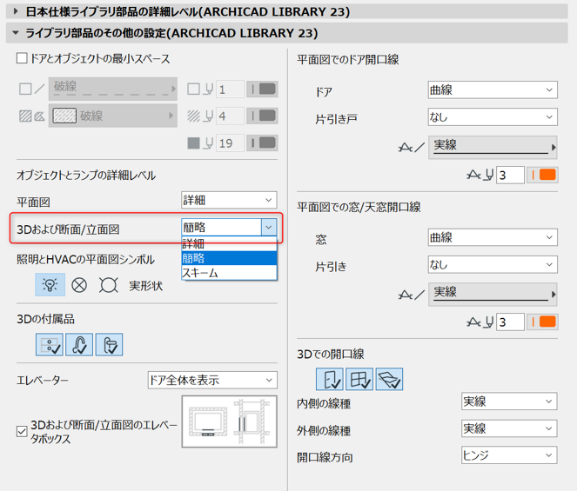Open the エレベーター display dropdown
Viewport: 577px width, 491px height.
(213, 380)
